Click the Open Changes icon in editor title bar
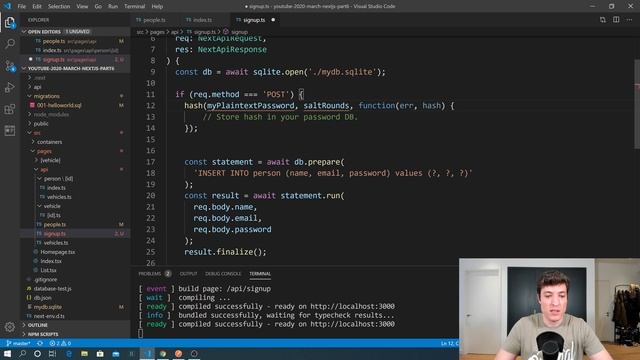Image resolution: width=640 pixels, height=360 pixels. click(x=602, y=20)
